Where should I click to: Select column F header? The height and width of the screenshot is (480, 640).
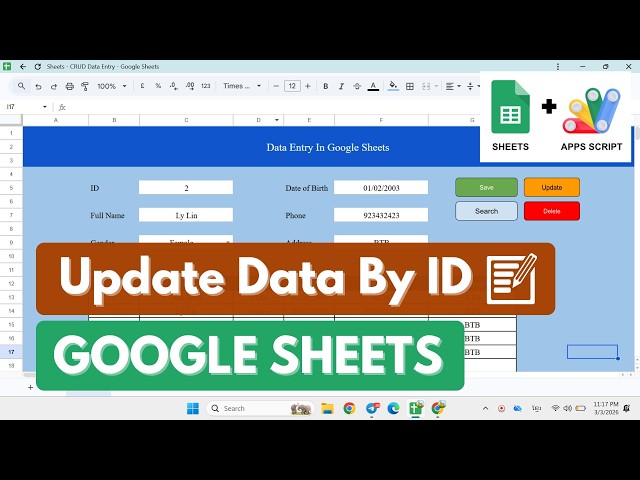(381, 120)
